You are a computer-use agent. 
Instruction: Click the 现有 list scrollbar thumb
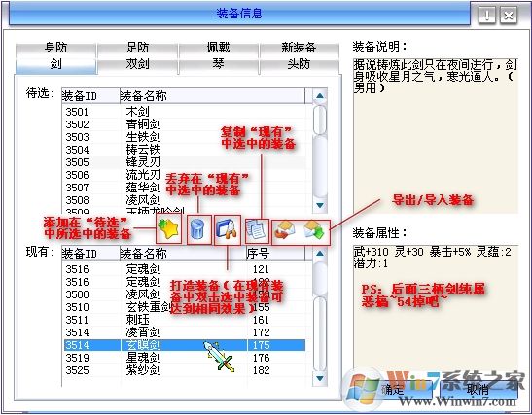tap(320, 333)
